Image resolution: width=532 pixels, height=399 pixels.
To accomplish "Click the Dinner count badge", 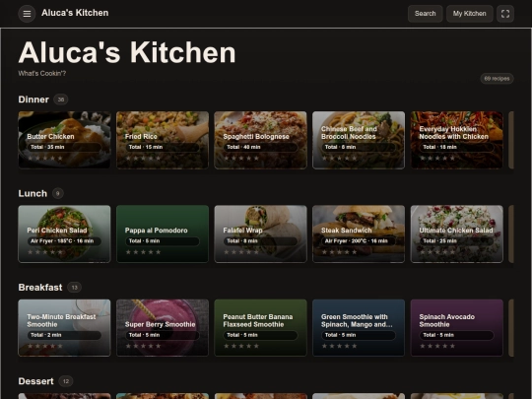I will [x=61, y=100].
